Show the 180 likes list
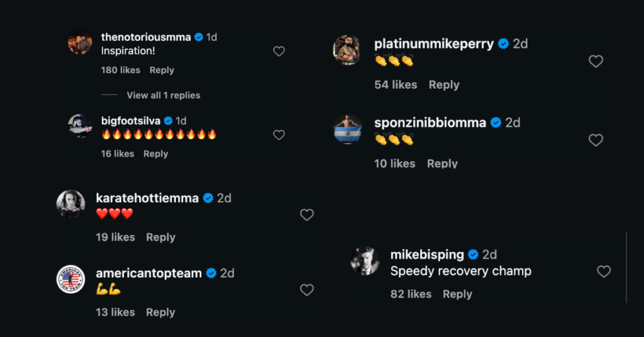644x337 pixels. click(121, 70)
